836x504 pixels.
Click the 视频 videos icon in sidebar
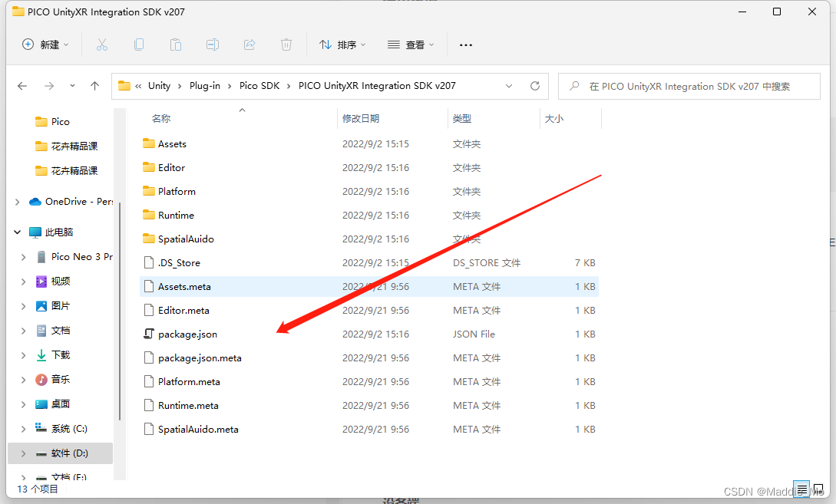(x=41, y=282)
